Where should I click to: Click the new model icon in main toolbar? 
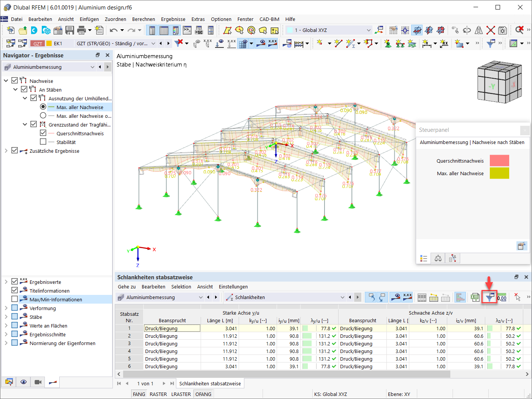11,30
